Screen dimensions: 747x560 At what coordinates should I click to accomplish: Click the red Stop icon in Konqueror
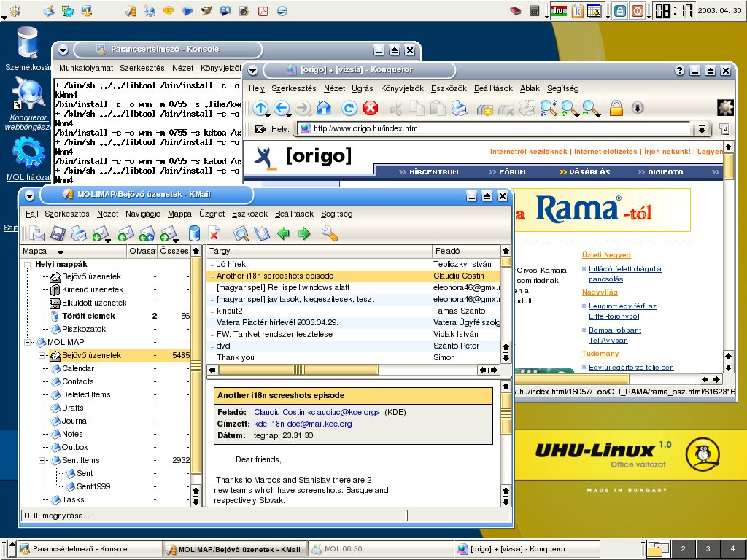point(371,109)
